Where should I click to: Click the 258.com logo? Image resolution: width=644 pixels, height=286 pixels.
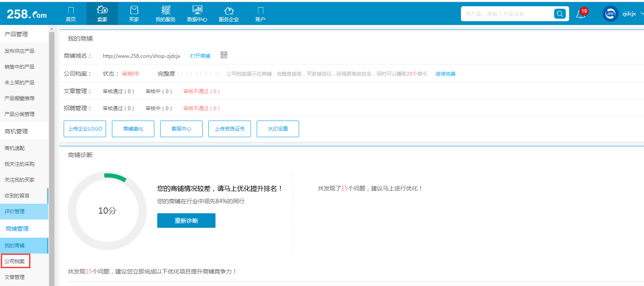point(27,14)
